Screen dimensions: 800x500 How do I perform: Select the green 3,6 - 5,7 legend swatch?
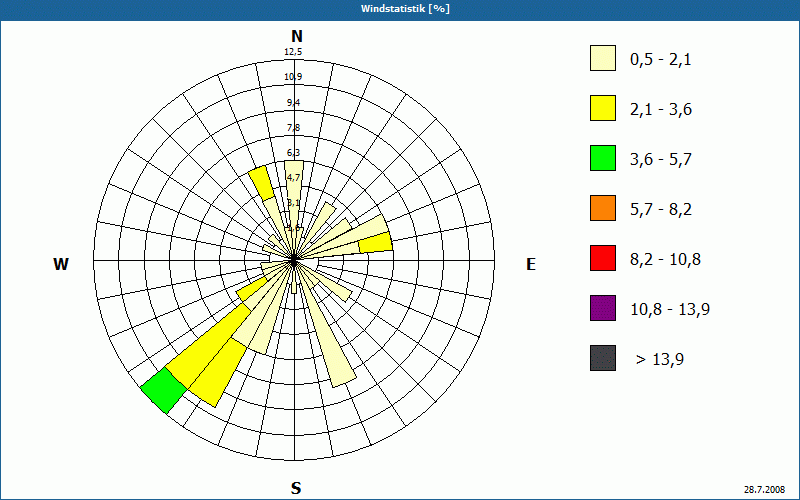click(x=603, y=158)
